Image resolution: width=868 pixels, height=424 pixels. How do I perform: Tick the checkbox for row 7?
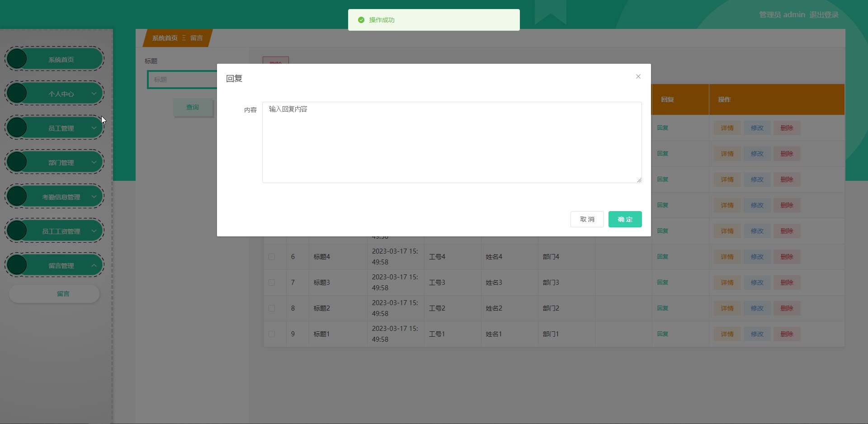[x=272, y=283]
